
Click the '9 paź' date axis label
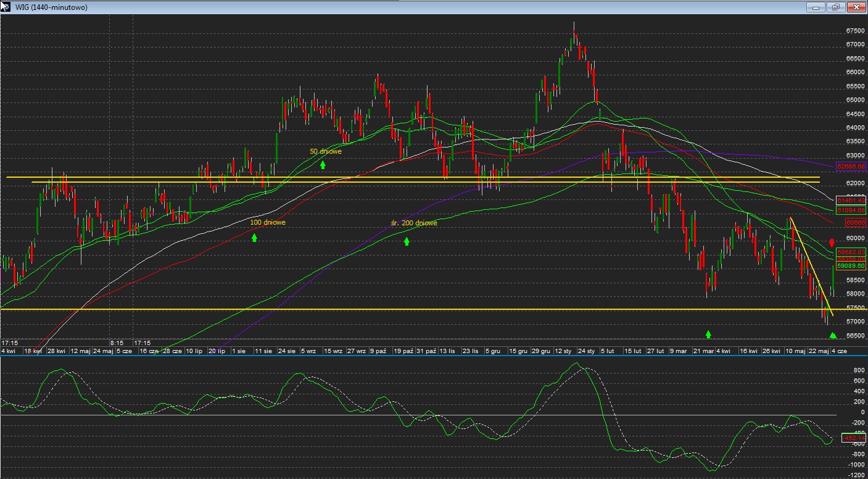(379, 351)
